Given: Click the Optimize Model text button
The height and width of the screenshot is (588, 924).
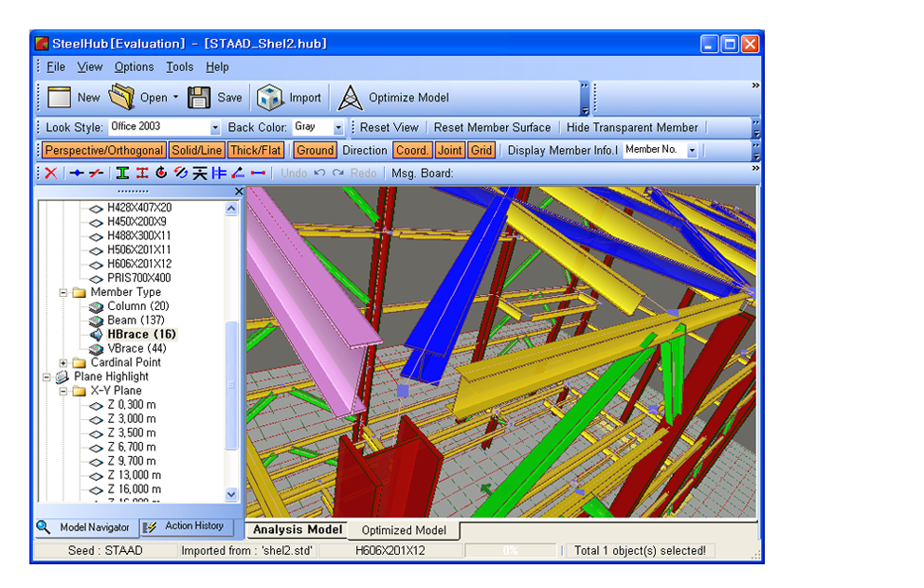Looking at the screenshot, I should (408, 98).
